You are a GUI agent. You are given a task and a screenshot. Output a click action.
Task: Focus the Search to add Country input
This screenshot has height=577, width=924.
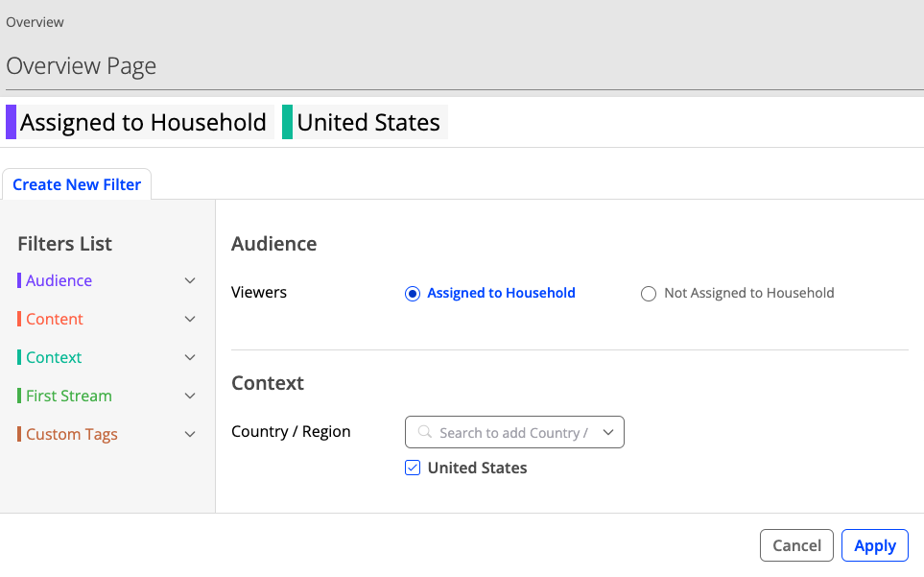(x=514, y=433)
